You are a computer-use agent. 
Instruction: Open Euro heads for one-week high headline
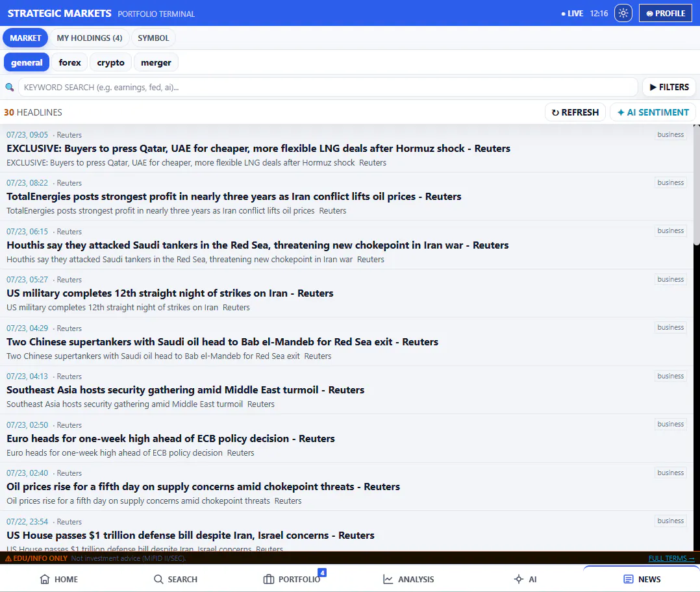(170, 439)
